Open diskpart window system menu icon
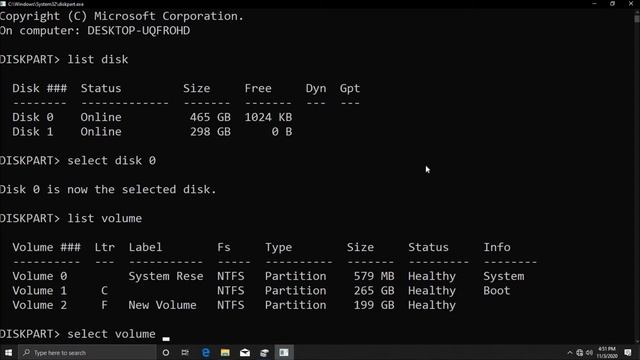The image size is (640, 360). point(3,4)
